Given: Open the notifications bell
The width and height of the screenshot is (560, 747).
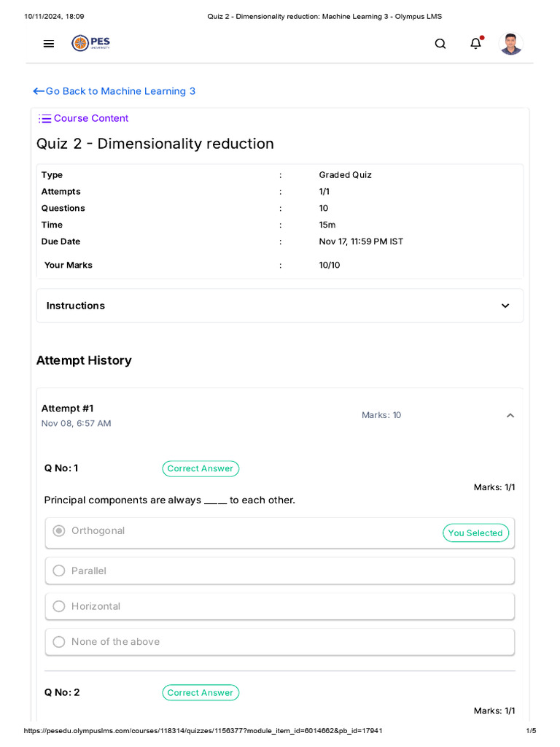Looking at the screenshot, I should point(475,44).
